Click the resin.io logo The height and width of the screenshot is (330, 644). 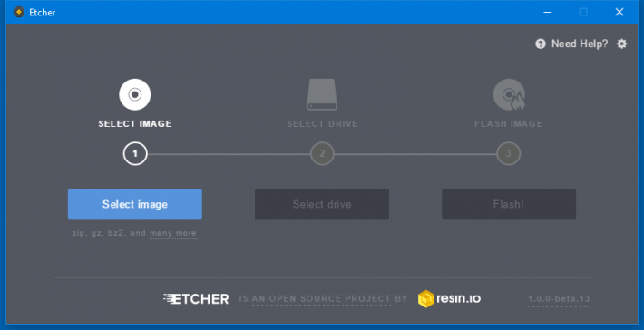(449, 298)
